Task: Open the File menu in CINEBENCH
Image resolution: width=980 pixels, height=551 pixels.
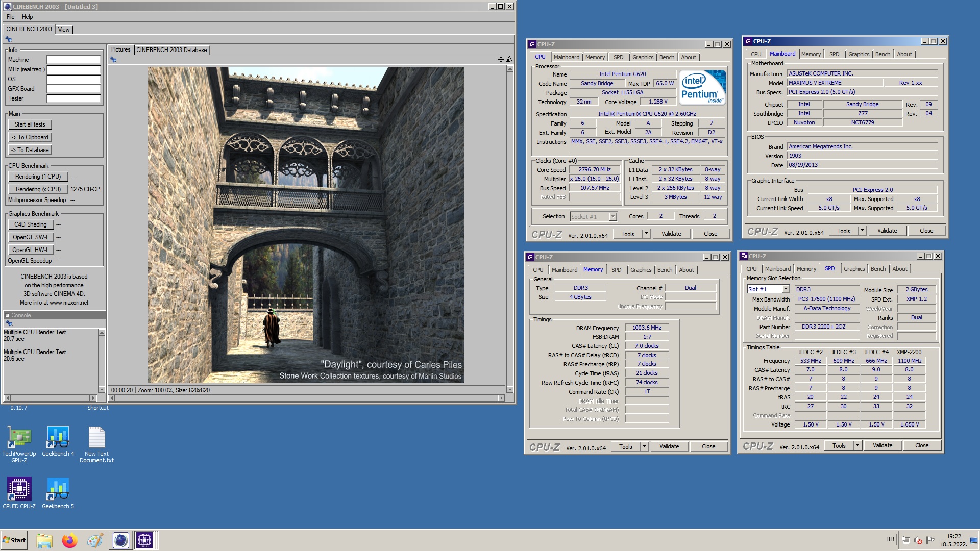Action: (x=10, y=17)
